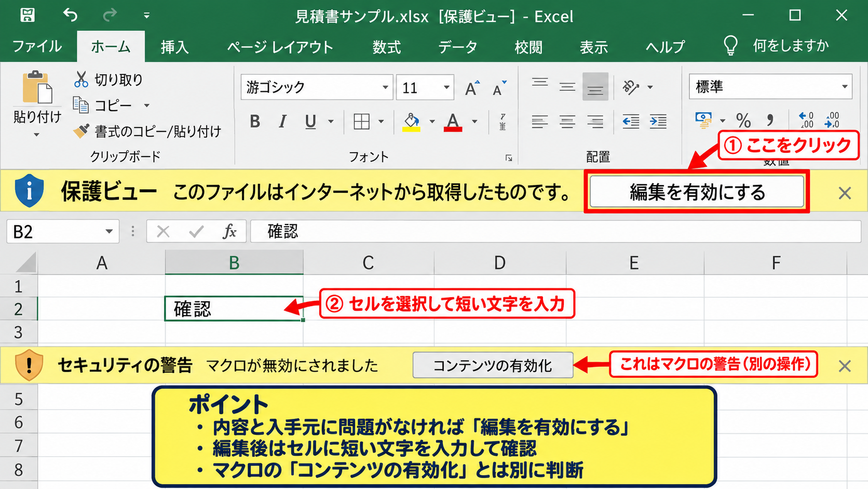Open the 游ゴシック font name dropdown
The image size is (868, 489).
(x=385, y=87)
